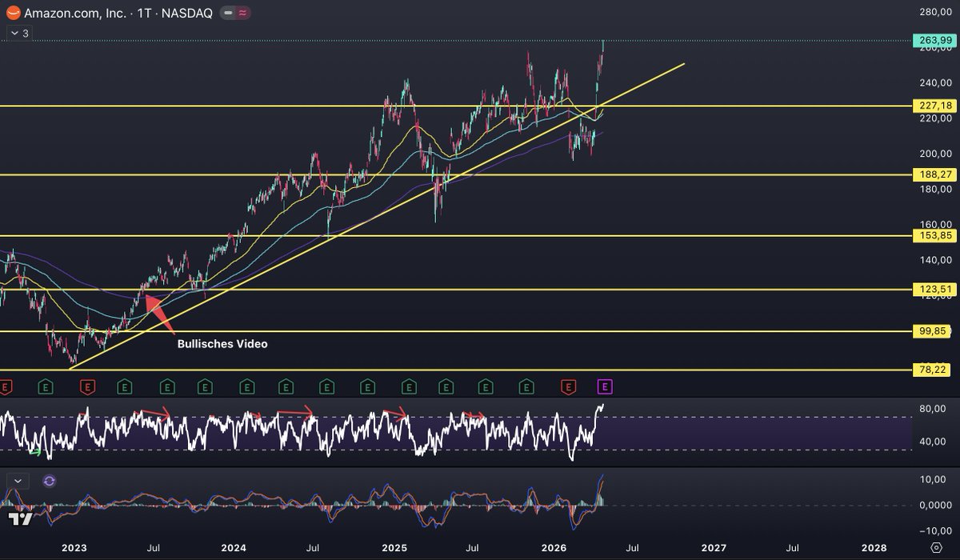This screenshot has width=960, height=560.
Task: Click red earnings marker nearest the 2023 label
Action: tap(86, 387)
